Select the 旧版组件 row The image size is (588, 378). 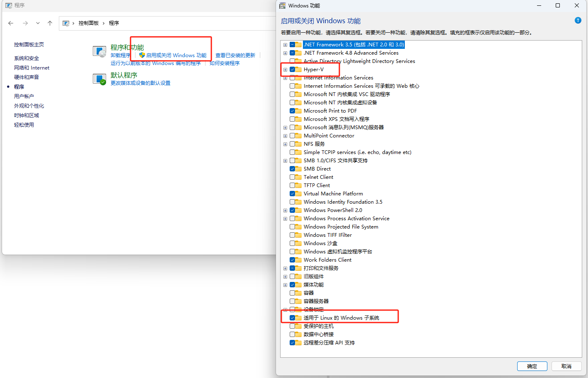pyautogui.click(x=313, y=276)
